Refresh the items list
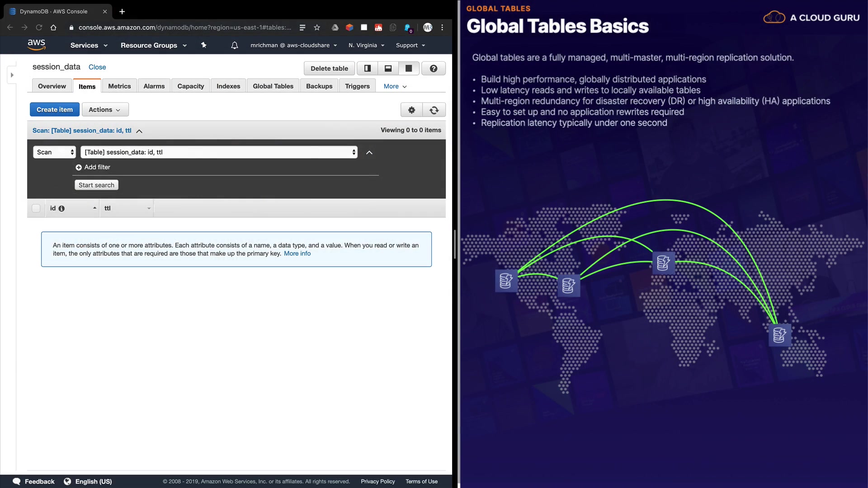Image resolution: width=868 pixels, height=488 pixels. [434, 110]
